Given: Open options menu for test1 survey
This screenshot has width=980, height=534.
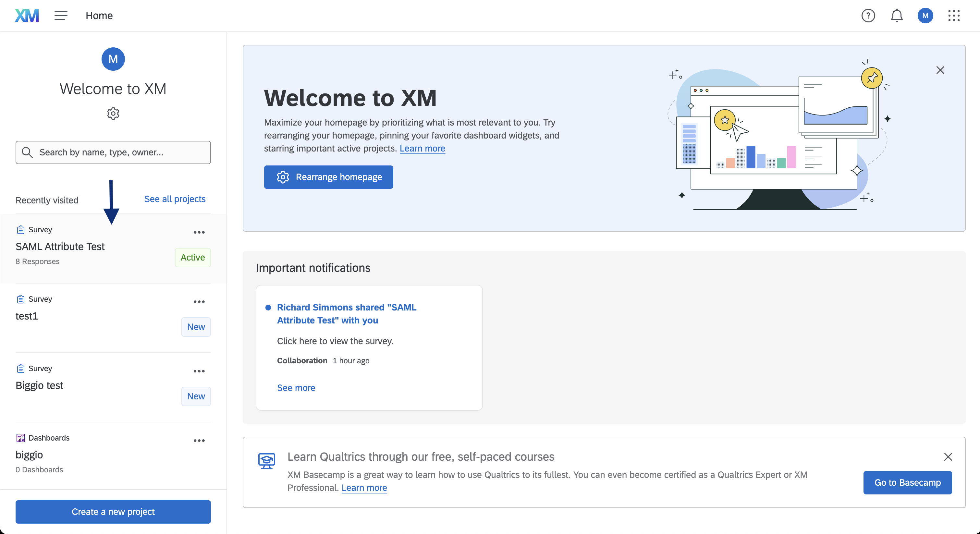Looking at the screenshot, I should [x=199, y=302].
